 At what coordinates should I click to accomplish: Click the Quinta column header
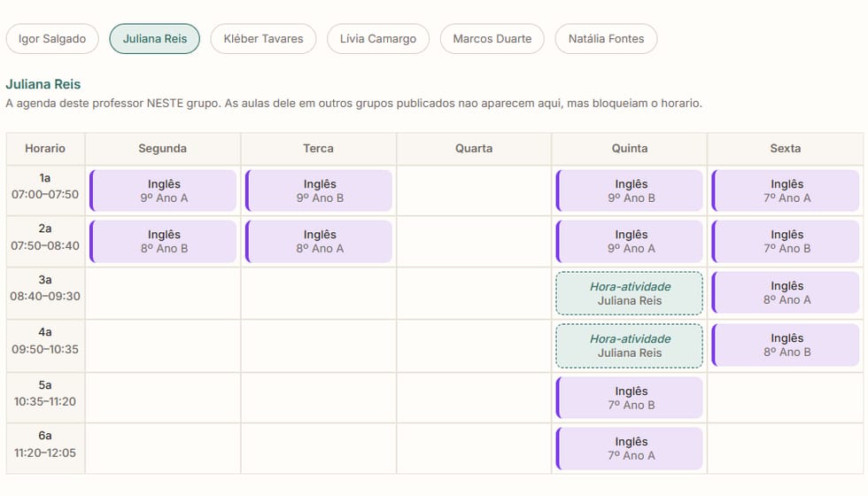(630, 149)
